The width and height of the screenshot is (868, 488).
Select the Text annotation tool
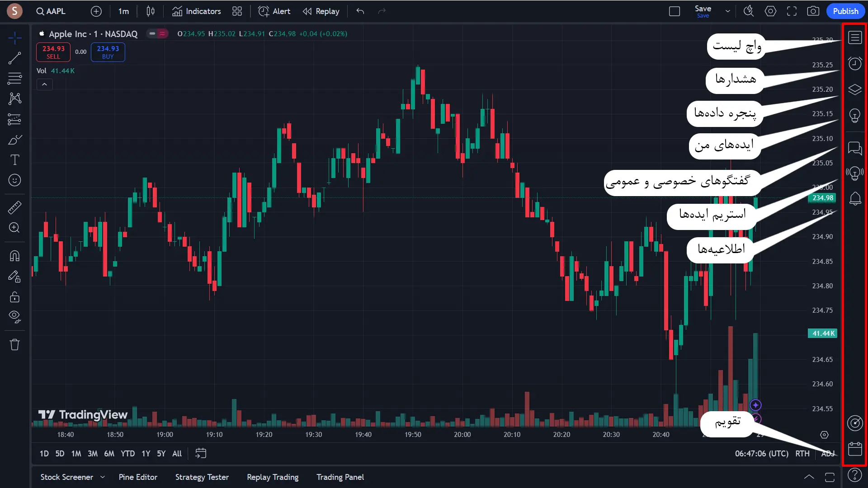[x=15, y=160]
